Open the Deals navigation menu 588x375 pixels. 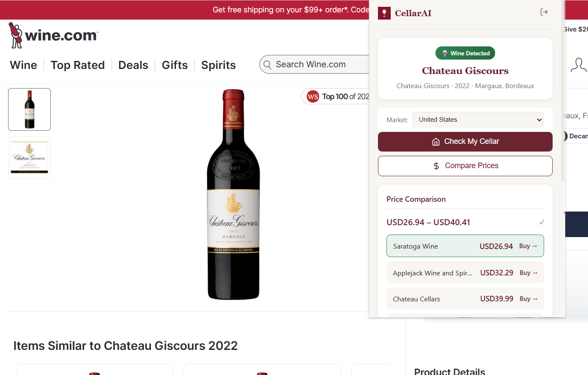pos(133,65)
